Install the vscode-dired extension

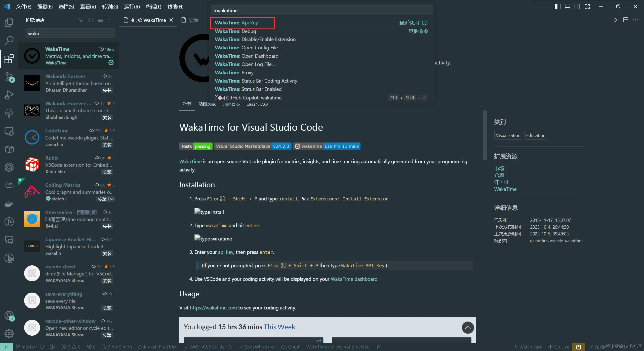click(107, 281)
